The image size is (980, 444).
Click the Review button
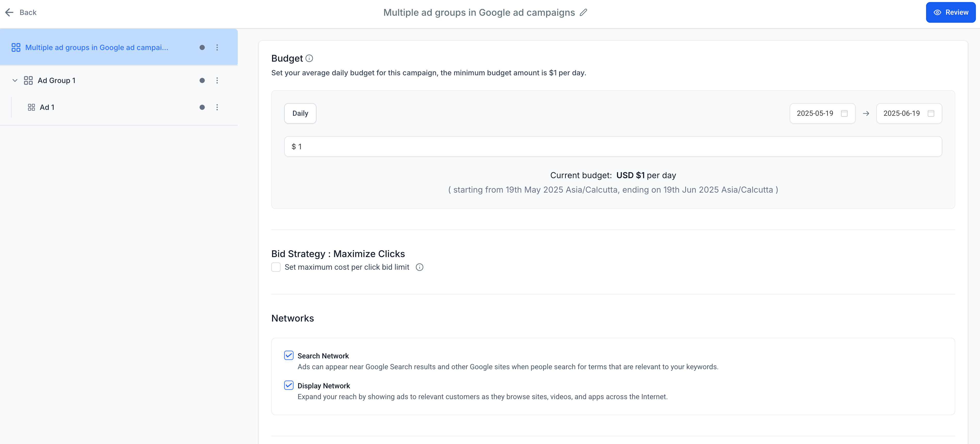(950, 13)
